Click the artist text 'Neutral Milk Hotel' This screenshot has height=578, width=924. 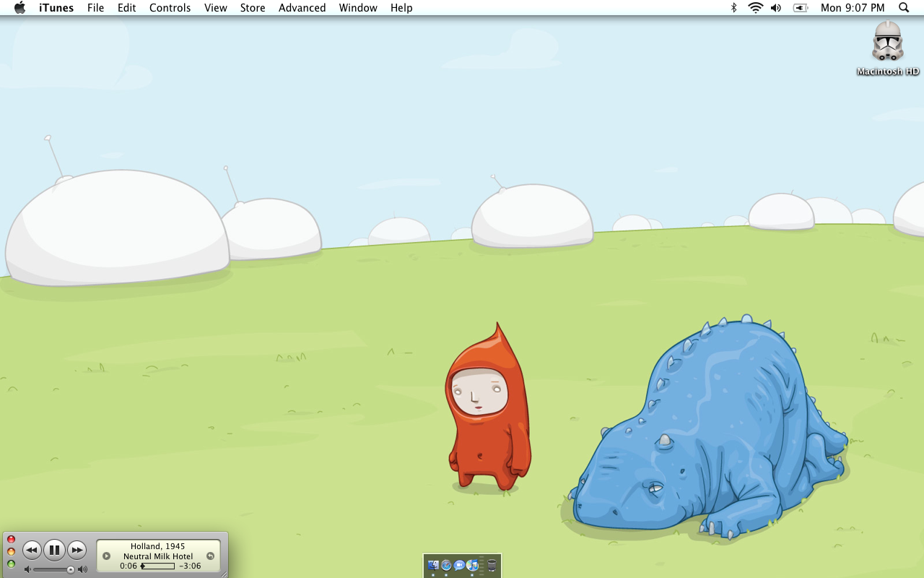[158, 556]
